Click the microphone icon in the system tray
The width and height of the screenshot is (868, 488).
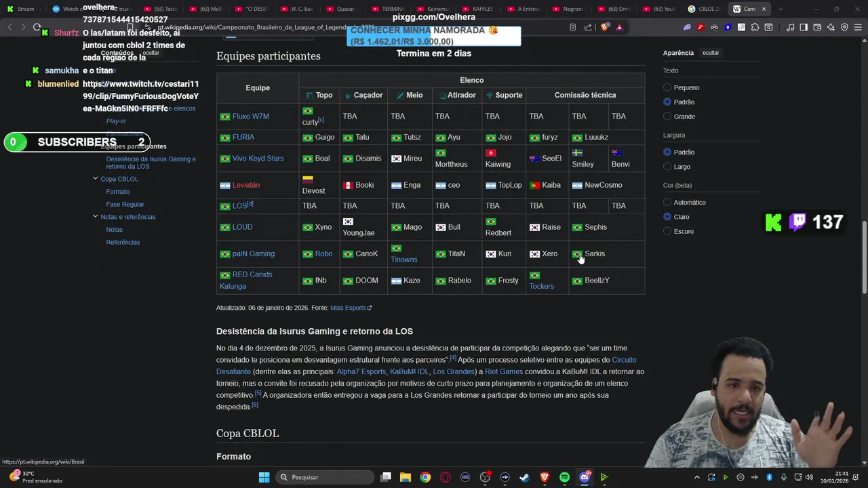[x=783, y=477]
